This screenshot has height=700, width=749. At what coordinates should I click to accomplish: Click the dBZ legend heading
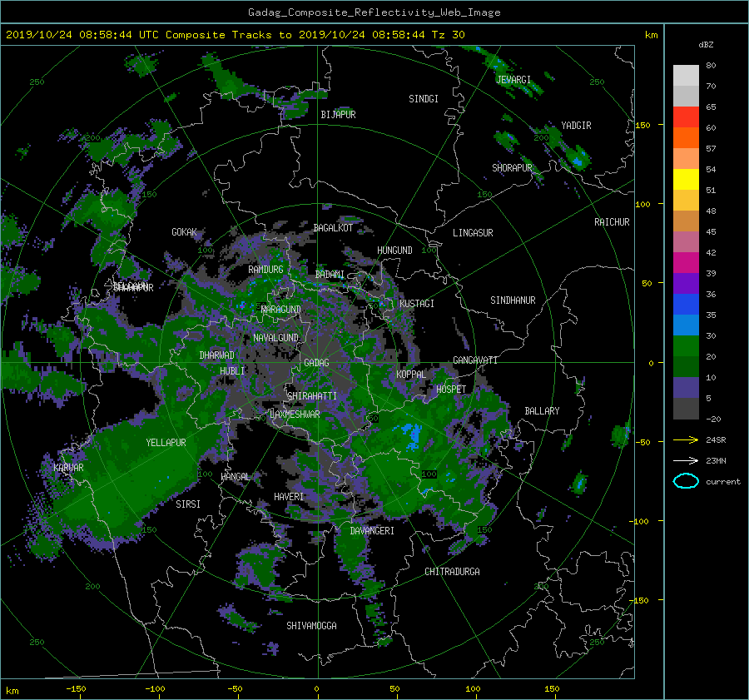tap(706, 45)
